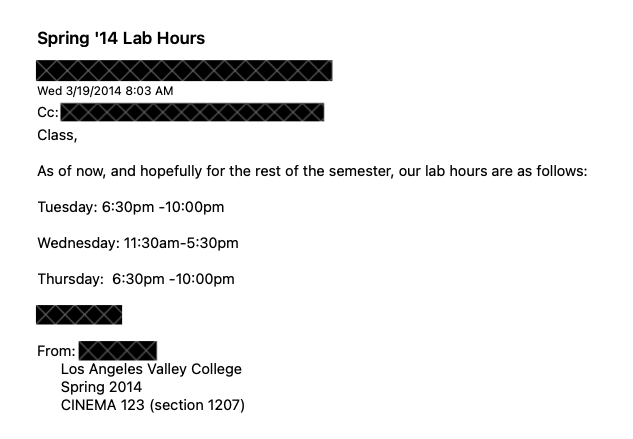Click "CINEMA 123 (section 1207)" text
The image size is (633, 439).
(152, 405)
